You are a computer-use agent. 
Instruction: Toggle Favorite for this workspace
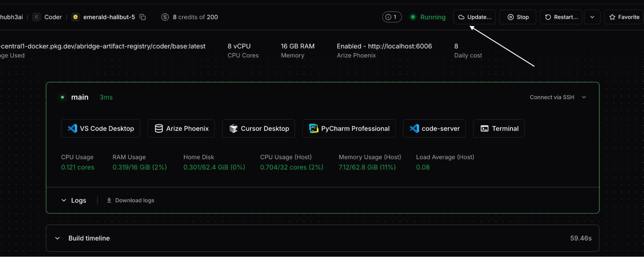pyautogui.click(x=624, y=17)
